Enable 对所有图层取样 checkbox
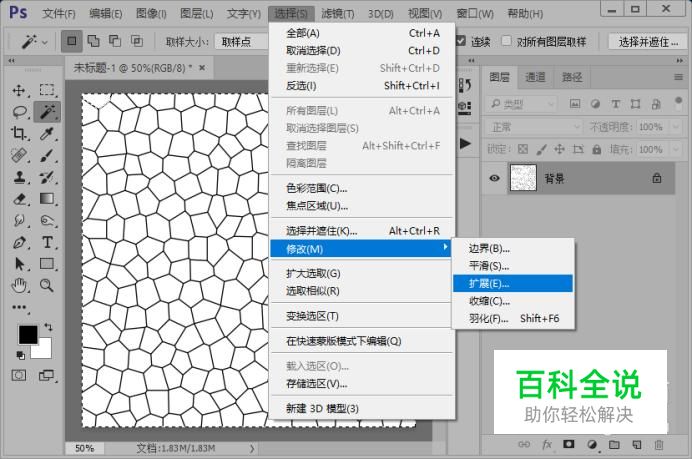The height and width of the screenshot is (459, 692). tap(507, 41)
